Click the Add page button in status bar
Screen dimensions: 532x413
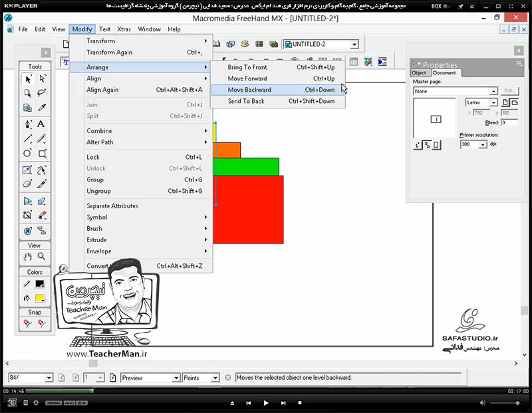pos(113,378)
